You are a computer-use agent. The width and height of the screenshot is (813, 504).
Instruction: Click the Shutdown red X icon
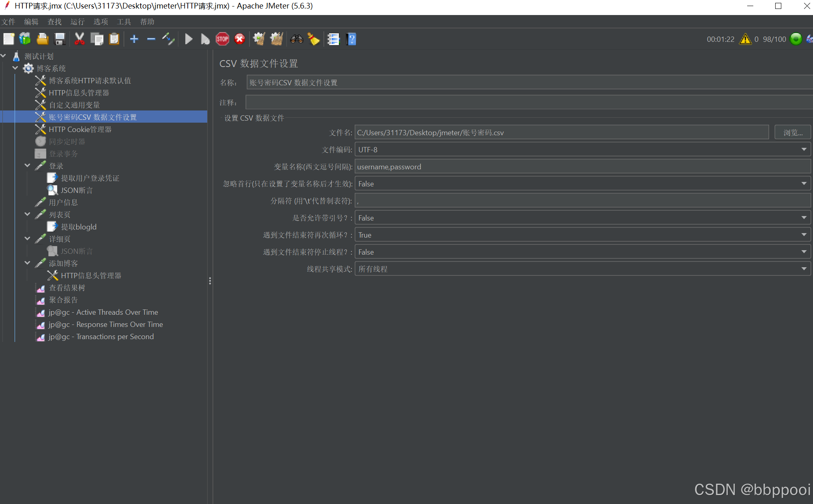pyautogui.click(x=240, y=39)
